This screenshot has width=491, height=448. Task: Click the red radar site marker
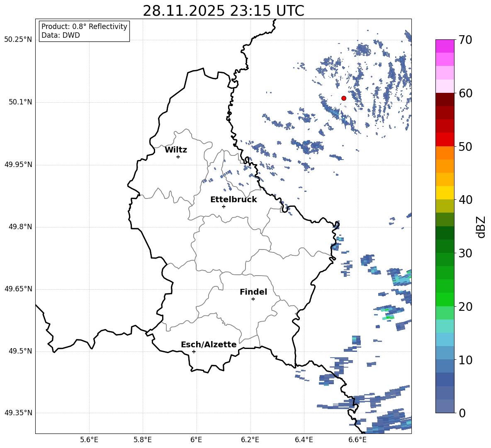click(x=343, y=98)
